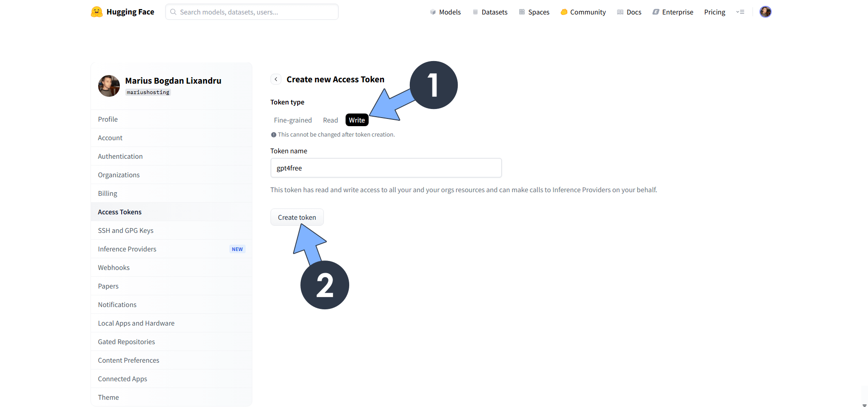Open Theme settings in sidebar
868x407 pixels.
tap(171, 397)
